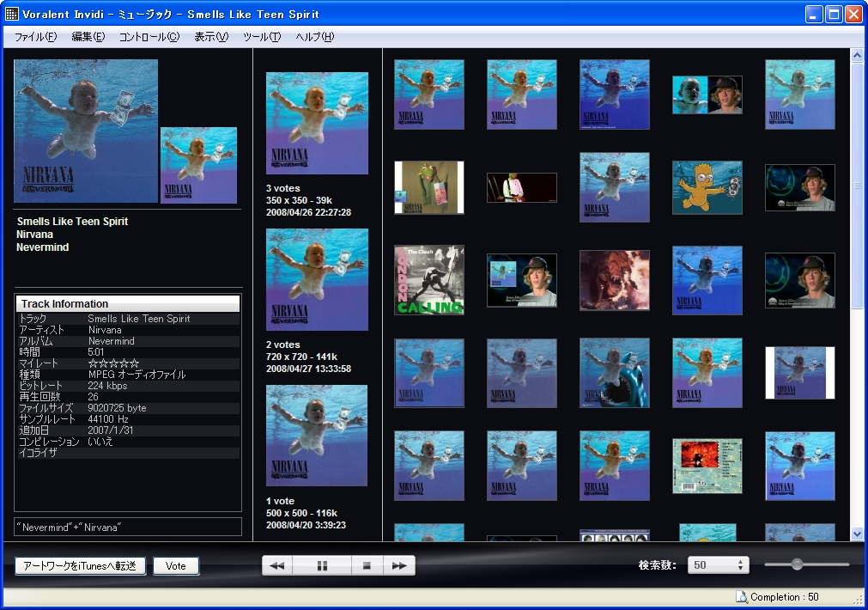Select the white-bordered Nevermind cover thumbnail
Viewport: 868px width, 610px height.
coord(800,373)
